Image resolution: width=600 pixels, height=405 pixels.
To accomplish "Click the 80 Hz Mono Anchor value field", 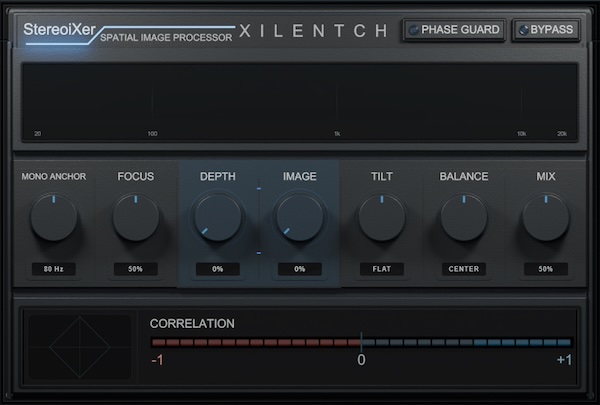I will click(54, 269).
